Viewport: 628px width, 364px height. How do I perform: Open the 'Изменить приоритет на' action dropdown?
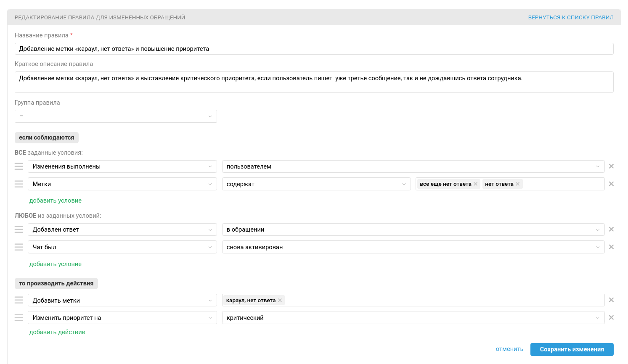tap(122, 318)
